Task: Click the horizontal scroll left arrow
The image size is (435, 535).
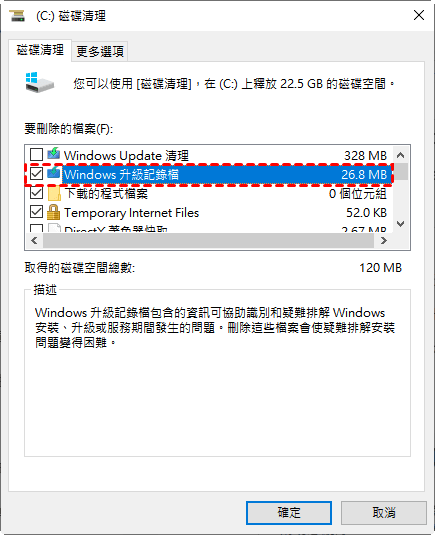Action: [x=34, y=241]
